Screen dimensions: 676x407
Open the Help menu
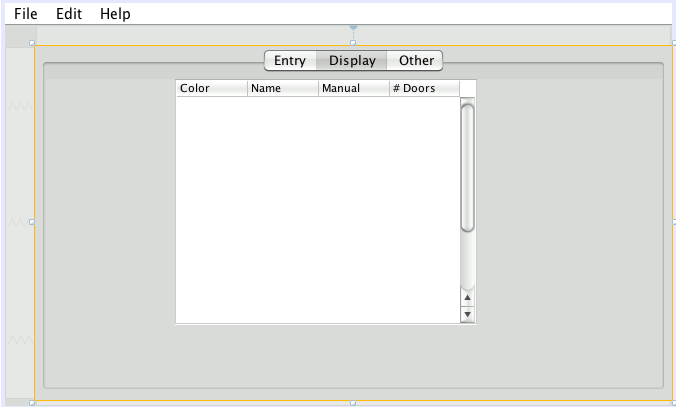pyautogui.click(x=115, y=14)
